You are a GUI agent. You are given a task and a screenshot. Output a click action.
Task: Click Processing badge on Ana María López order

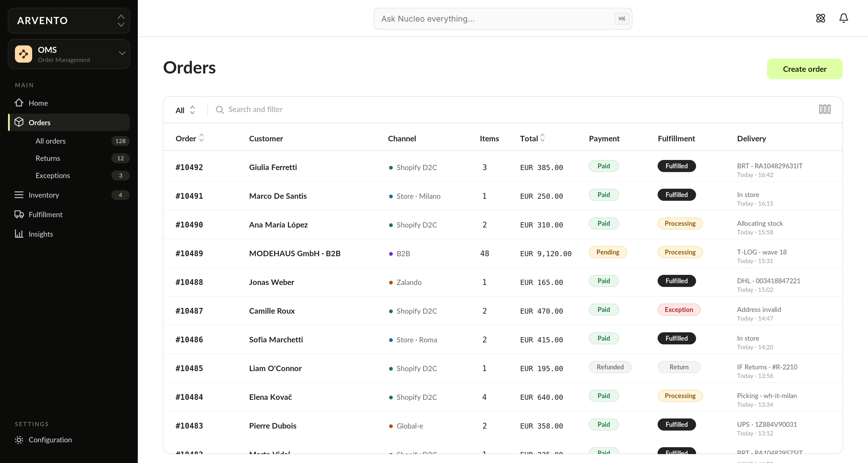tap(680, 223)
